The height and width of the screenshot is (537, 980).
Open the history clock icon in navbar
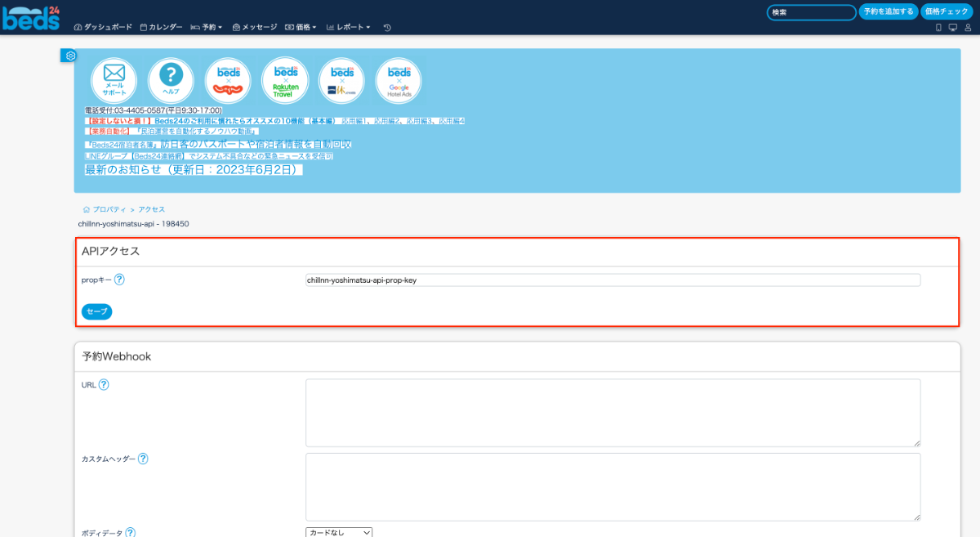click(x=387, y=27)
